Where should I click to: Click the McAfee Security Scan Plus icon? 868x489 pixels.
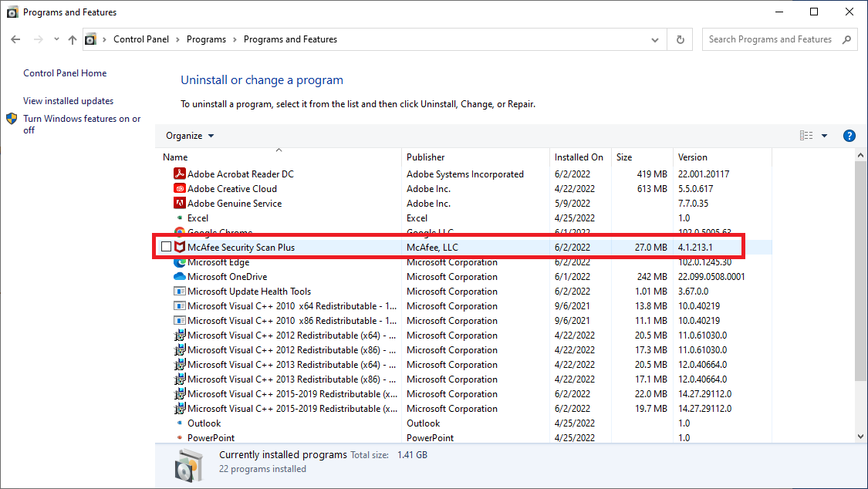click(x=180, y=247)
